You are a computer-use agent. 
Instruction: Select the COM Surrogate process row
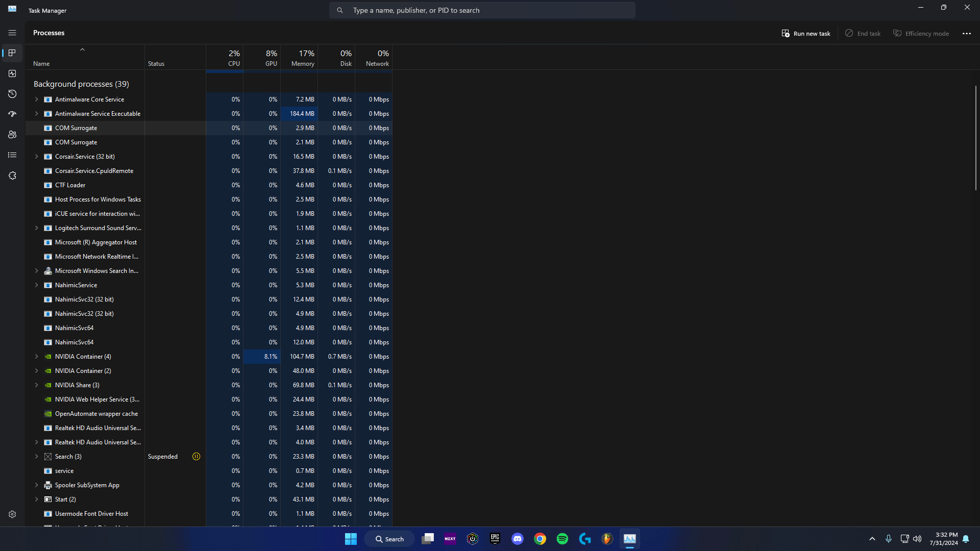click(x=76, y=128)
